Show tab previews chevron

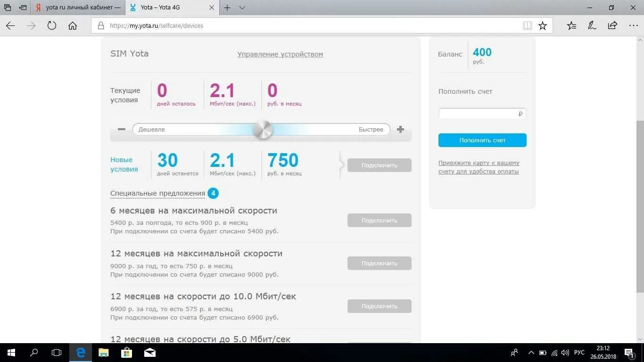(242, 8)
